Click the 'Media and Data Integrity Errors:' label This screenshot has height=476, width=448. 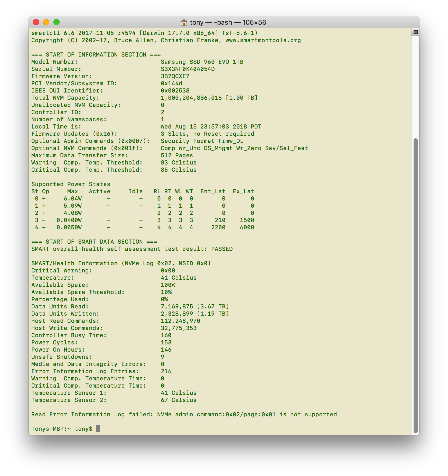[x=89, y=364]
